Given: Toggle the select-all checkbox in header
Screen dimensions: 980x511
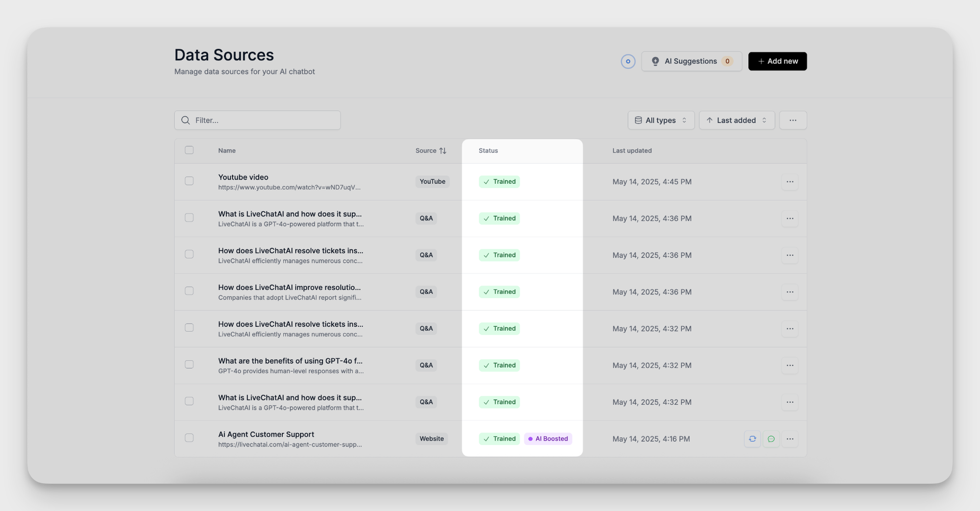Looking at the screenshot, I should pyautogui.click(x=189, y=150).
